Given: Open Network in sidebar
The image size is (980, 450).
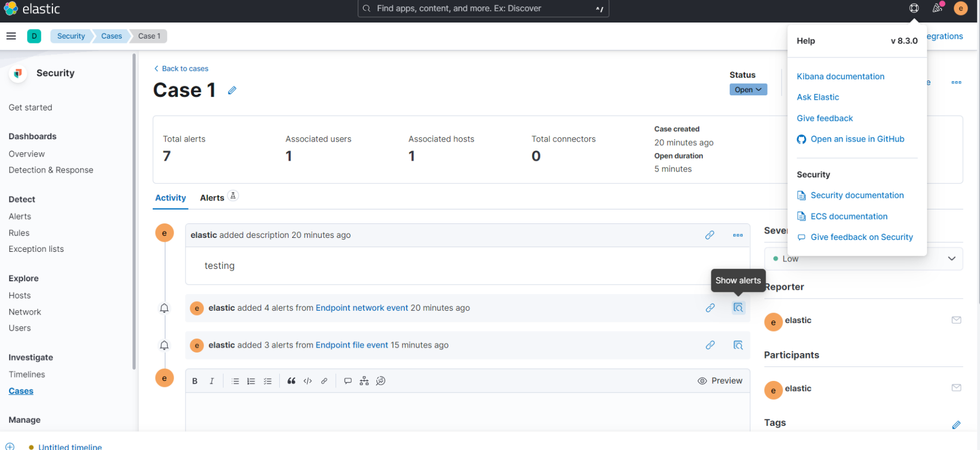Looking at the screenshot, I should click(25, 312).
